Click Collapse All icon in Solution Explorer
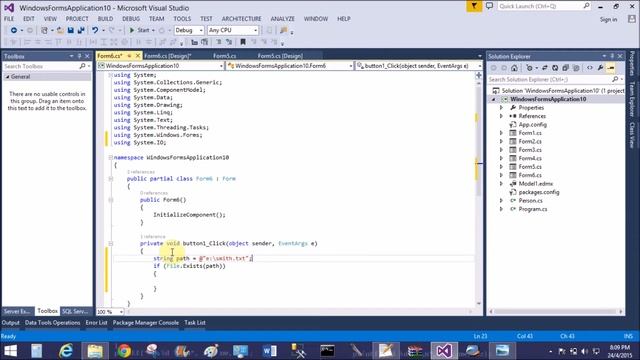This screenshot has width=640, height=360. point(565,68)
